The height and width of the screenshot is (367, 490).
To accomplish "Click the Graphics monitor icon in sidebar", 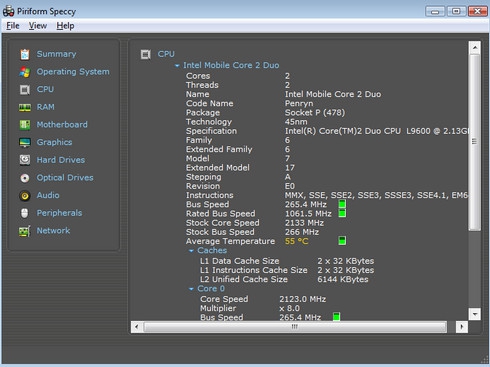I will pyautogui.click(x=25, y=142).
